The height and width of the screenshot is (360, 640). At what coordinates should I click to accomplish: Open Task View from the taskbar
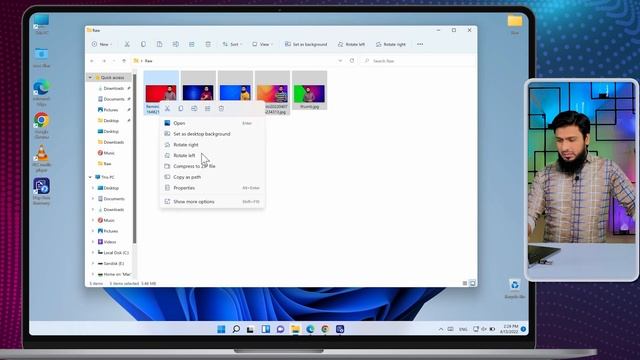(250, 329)
